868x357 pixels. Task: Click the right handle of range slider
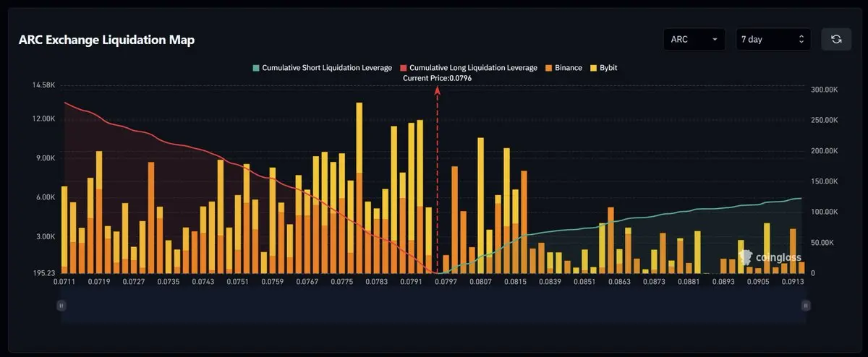tap(806, 306)
